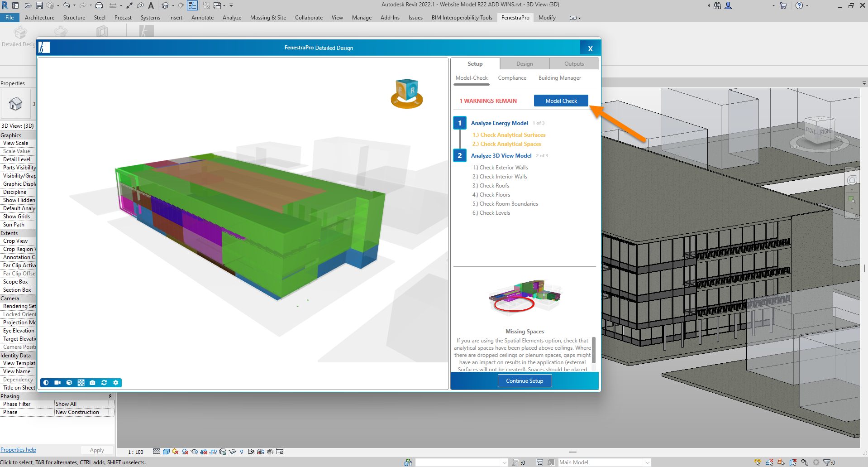Open the Outputs tab in FenestraPro
Viewport: 868px width, 467px height.
574,64
